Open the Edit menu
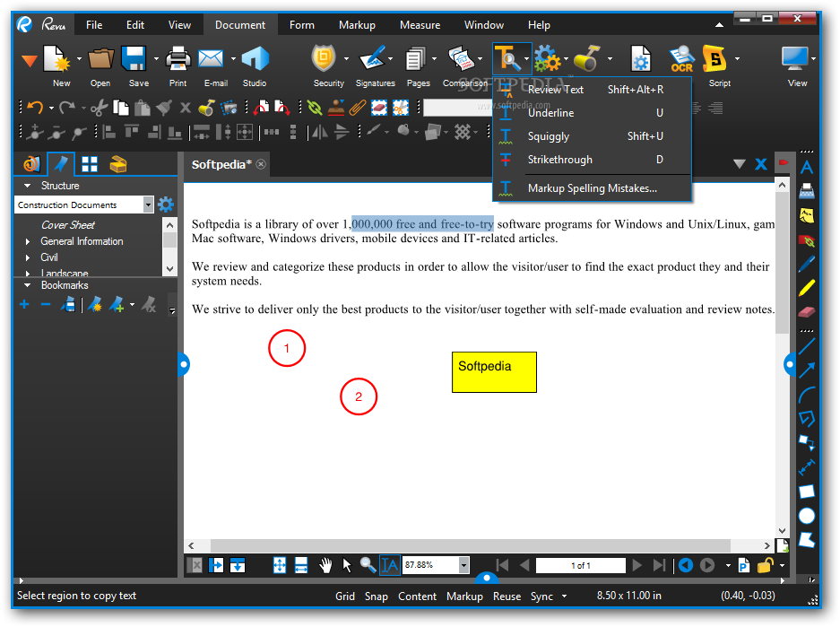Screen dimensions: 840x627 135,25
